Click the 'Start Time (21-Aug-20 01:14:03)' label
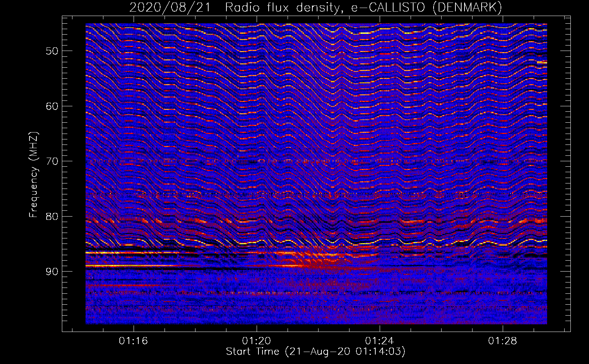 pos(316,352)
